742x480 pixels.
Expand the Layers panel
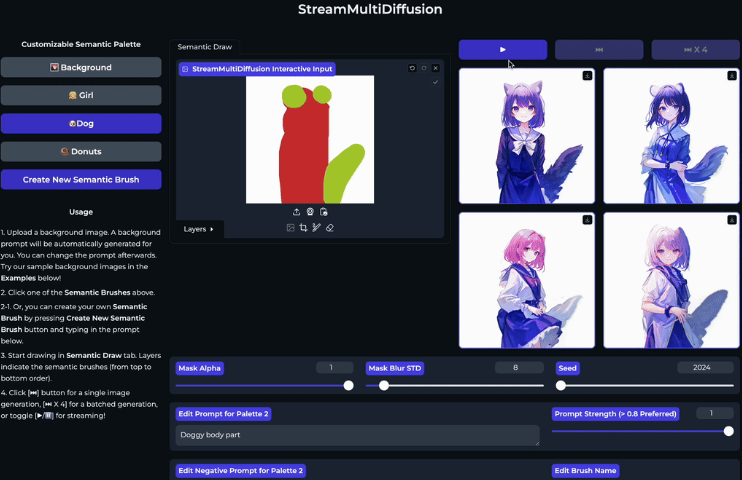coord(199,229)
